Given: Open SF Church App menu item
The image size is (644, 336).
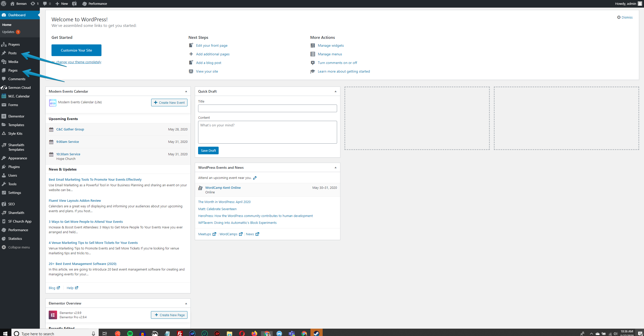Looking at the screenshot, I should pyautogui.click(x=20, y=221).
